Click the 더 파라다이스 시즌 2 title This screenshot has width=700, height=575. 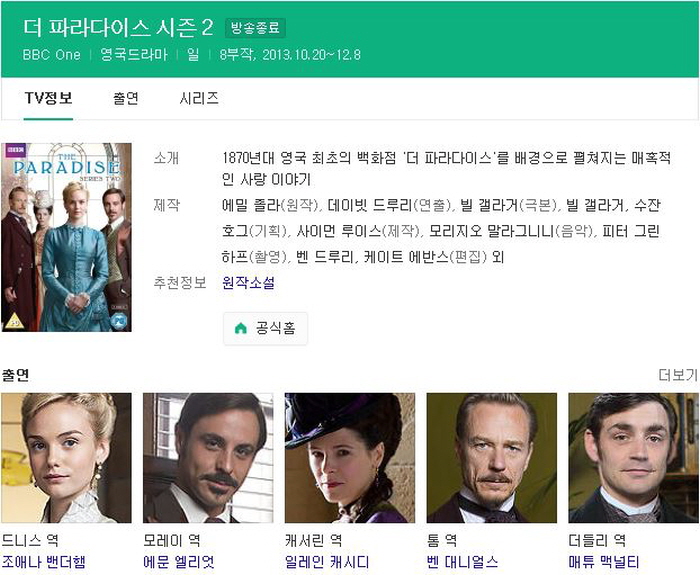[x=119, y=28]
